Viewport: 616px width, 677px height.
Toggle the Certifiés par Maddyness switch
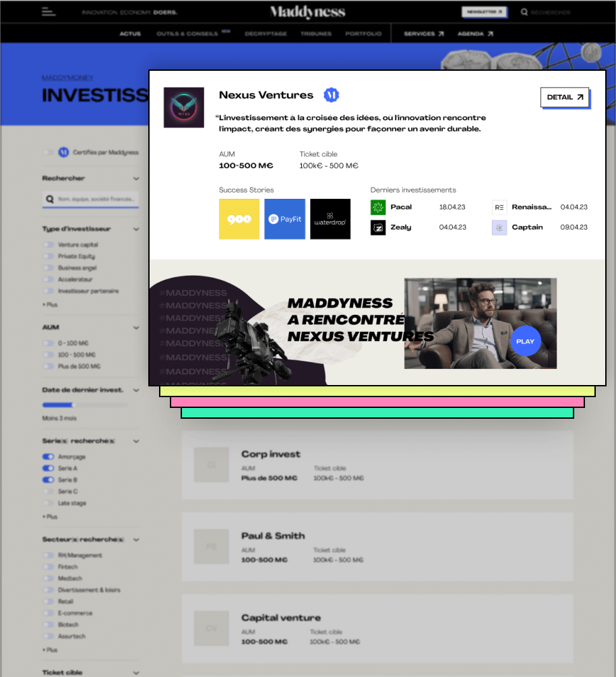click(x=49, y=152)
